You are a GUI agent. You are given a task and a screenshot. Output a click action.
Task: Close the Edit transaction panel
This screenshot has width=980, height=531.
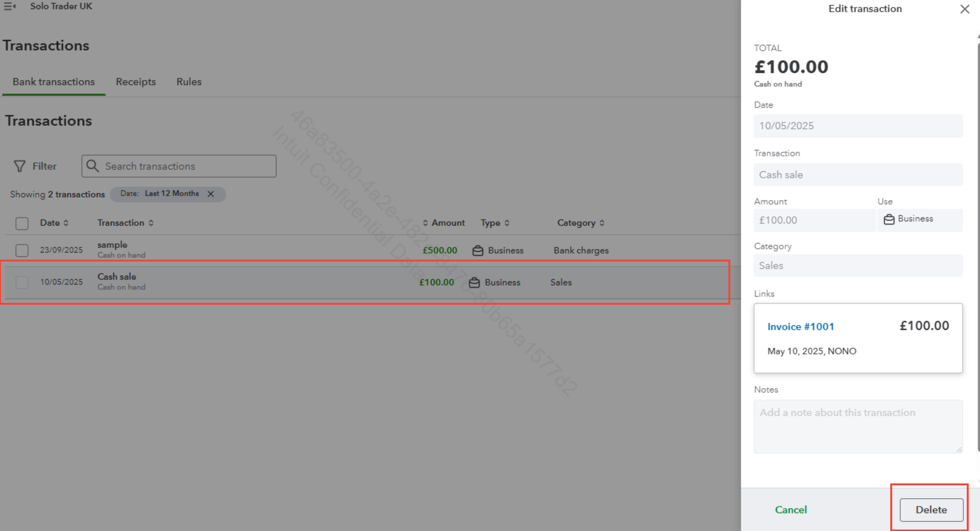pyautogui.click(x=964, y=9)
